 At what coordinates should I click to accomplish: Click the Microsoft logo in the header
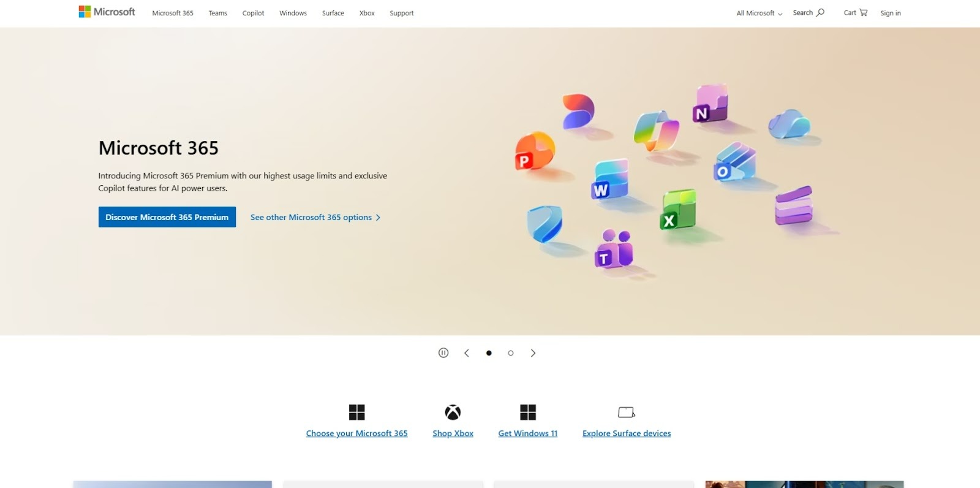107,12
